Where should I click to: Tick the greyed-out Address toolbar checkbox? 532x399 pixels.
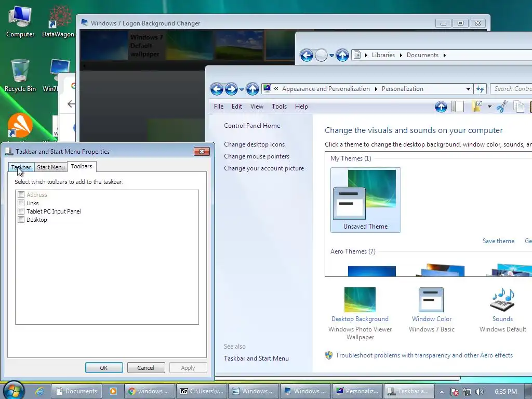coord(21,195)
